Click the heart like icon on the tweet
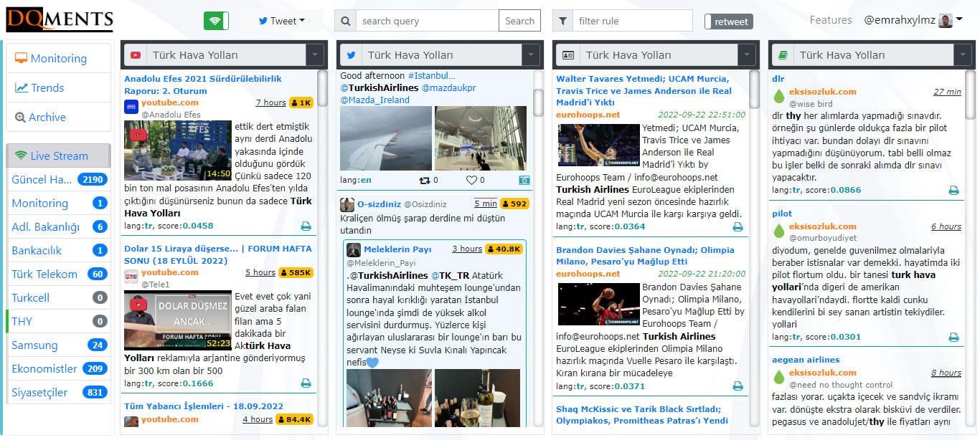Image resolution: width=980 pixels, height=440 pixels. [471, 181]
